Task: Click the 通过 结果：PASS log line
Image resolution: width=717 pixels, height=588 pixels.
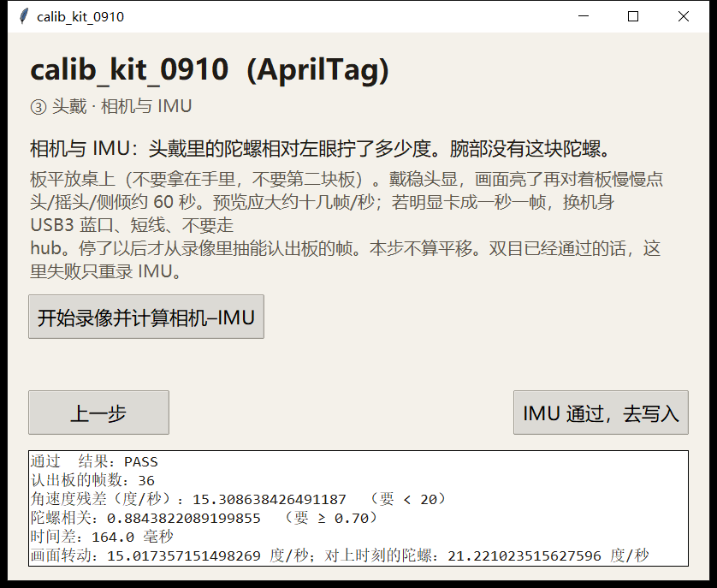Action: click(x=94, y=461)
